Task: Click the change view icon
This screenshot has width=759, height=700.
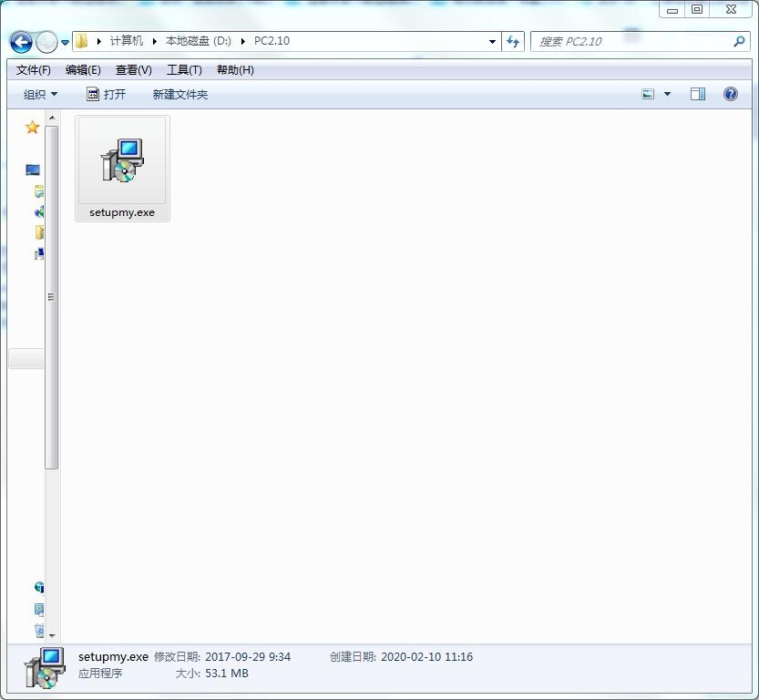Action: [648, 94]
